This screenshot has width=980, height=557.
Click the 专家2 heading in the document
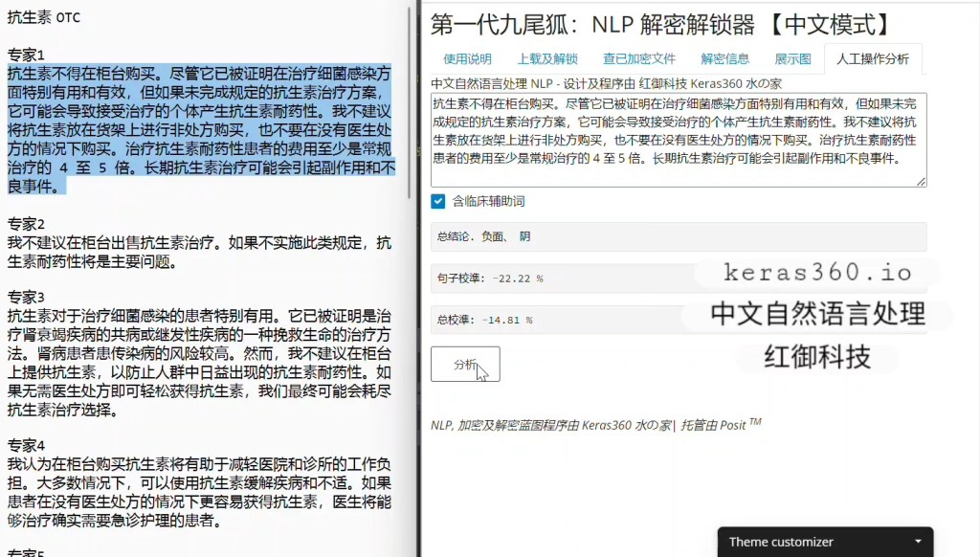pyautogui.click(x=27, y=224)
